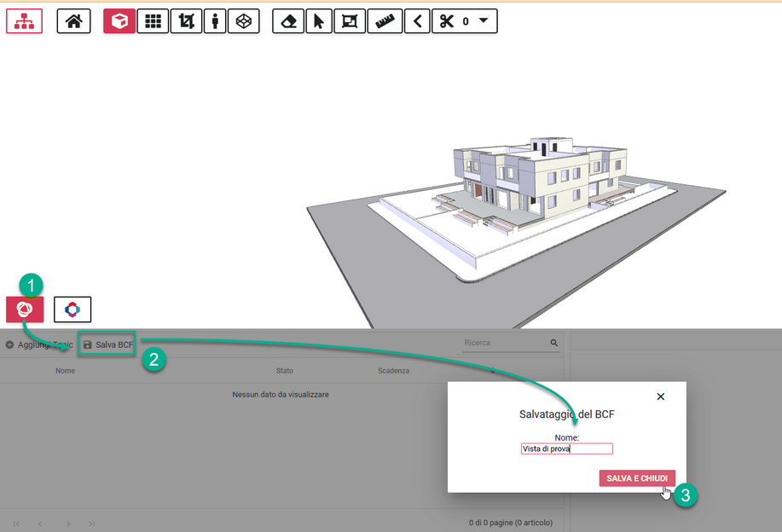This screenshot has width=782, height=532.
Task: Click the Home view button
Action: click(73, 21)
